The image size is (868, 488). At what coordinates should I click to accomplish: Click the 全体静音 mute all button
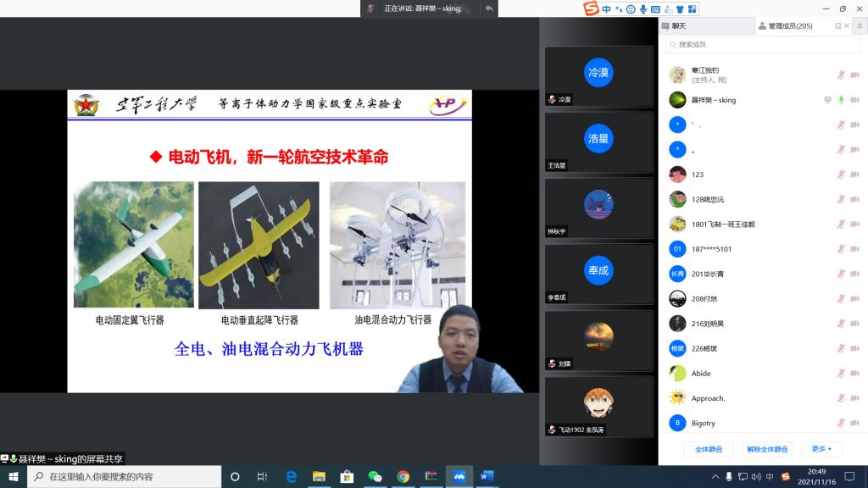(709, 449)
